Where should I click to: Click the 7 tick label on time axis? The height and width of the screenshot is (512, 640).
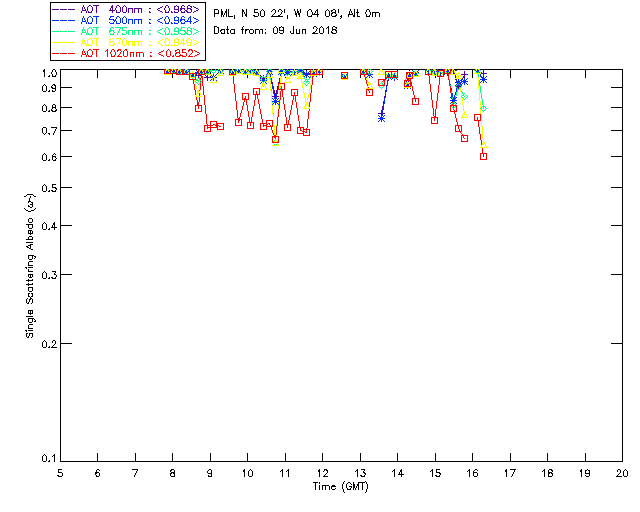coord(135,473)
